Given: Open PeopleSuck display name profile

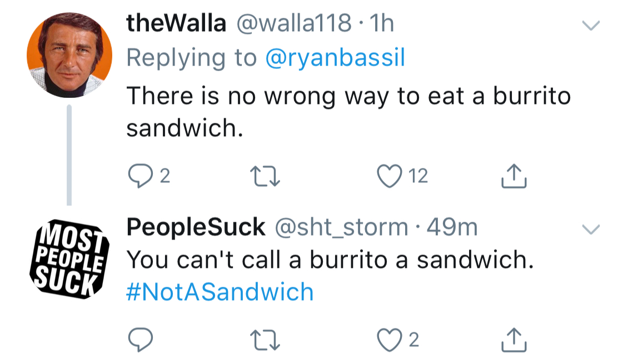Looking at the screenshot, I should point(196,227).
